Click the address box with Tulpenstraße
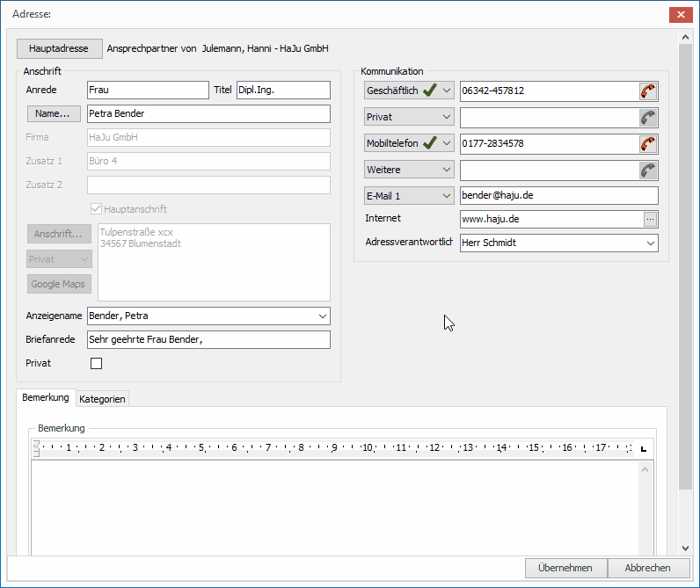Screen dimensions: 700x588 tap(214, 262)
